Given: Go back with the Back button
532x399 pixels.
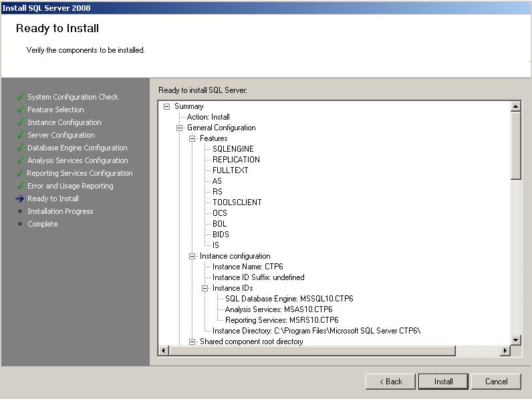Looking at the screenshot, I should 390,382.
